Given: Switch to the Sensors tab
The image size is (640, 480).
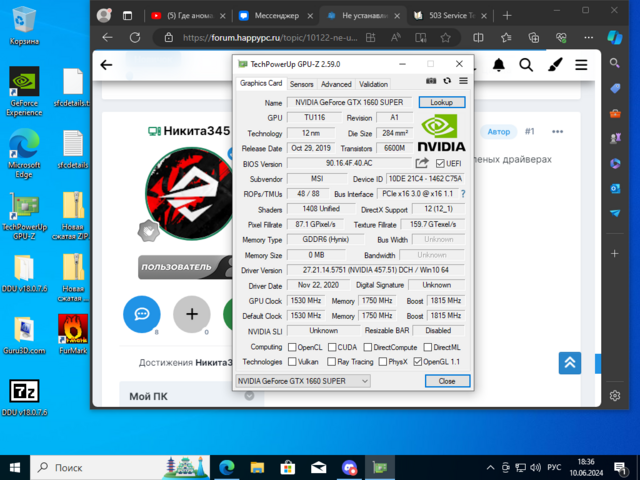Looking at the screenshot, I should coord(301,84).
